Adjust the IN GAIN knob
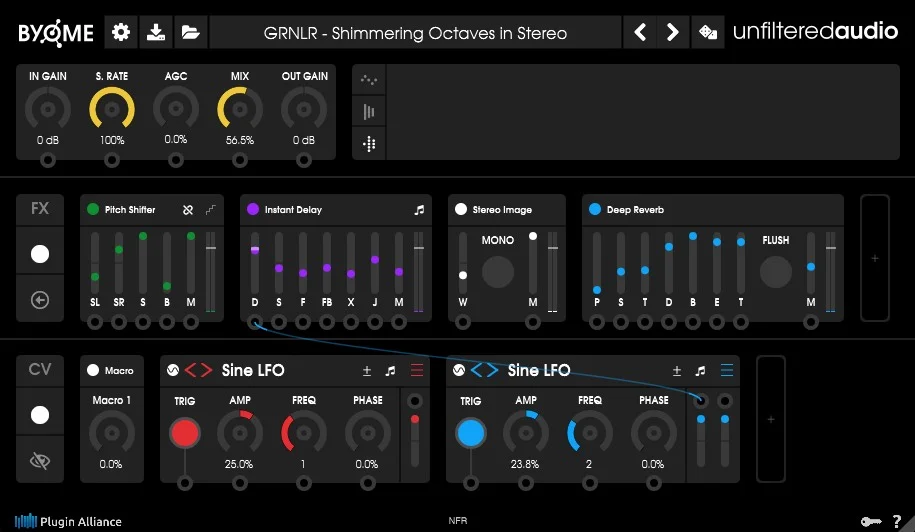Viewport: 915px width, 532px height. pyautogui.click(x=48, y=109)
